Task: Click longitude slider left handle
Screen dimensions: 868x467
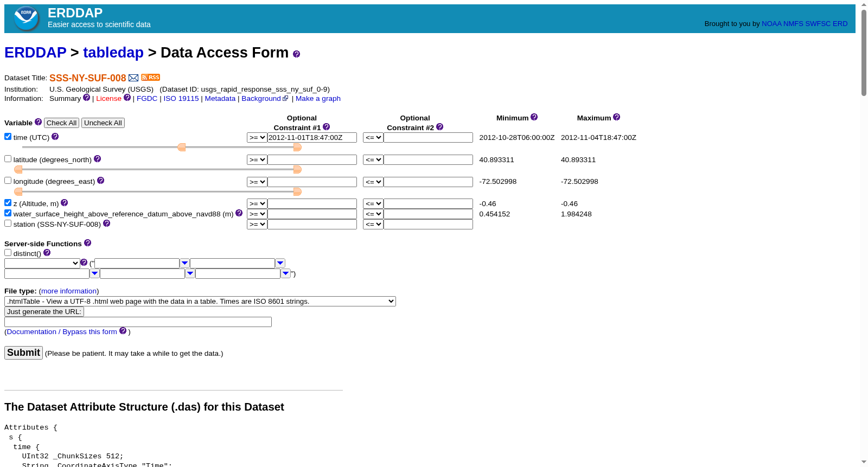Action: click(x=18, y=192)
